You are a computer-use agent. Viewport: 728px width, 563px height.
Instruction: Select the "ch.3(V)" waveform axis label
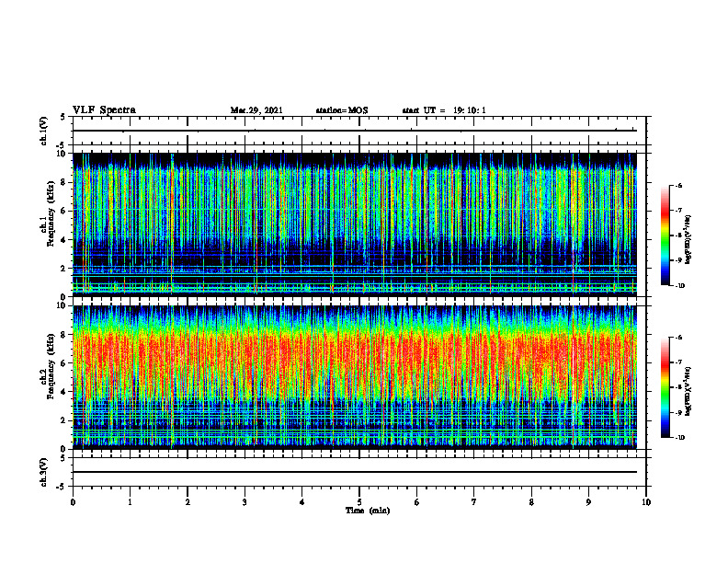click(44, 473)
